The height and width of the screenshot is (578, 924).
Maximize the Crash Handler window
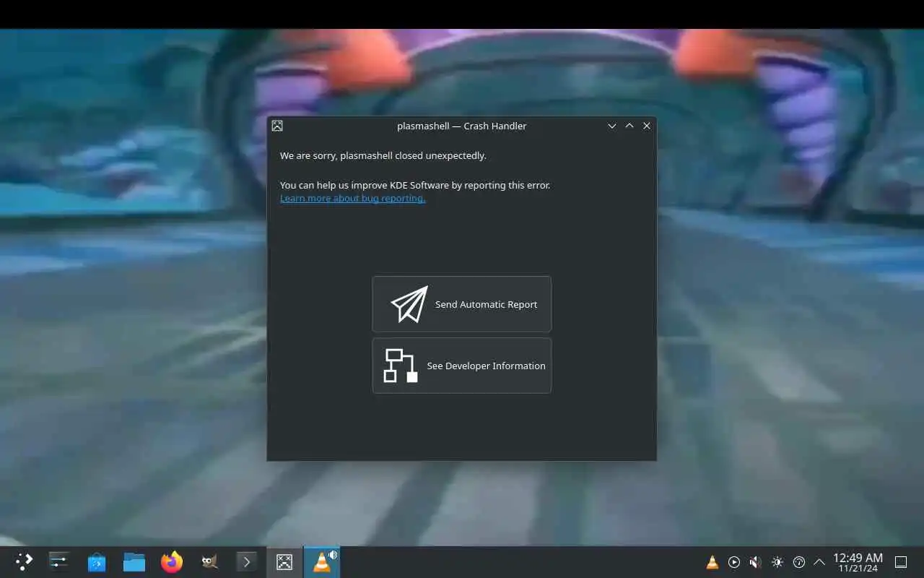[x=629, y=126]
